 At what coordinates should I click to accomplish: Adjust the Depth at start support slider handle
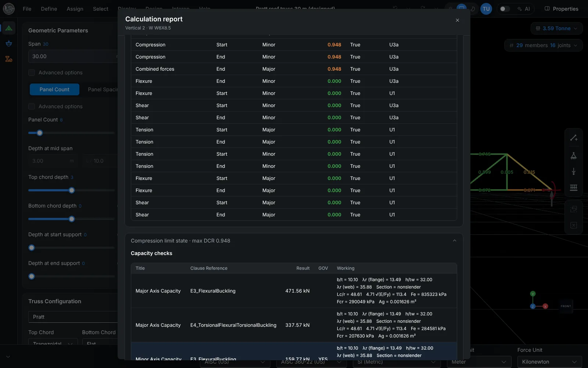point(32,248)
